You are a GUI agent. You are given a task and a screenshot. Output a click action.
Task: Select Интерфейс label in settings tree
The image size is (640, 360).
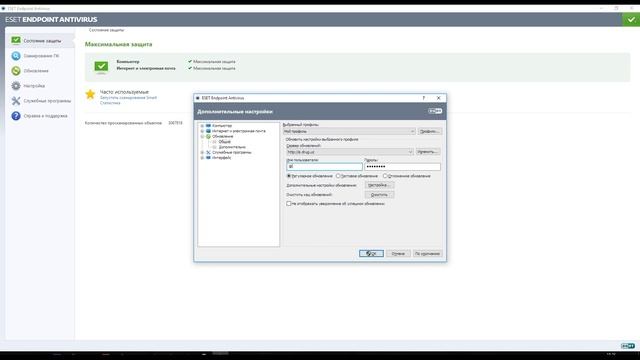[221, 158]
